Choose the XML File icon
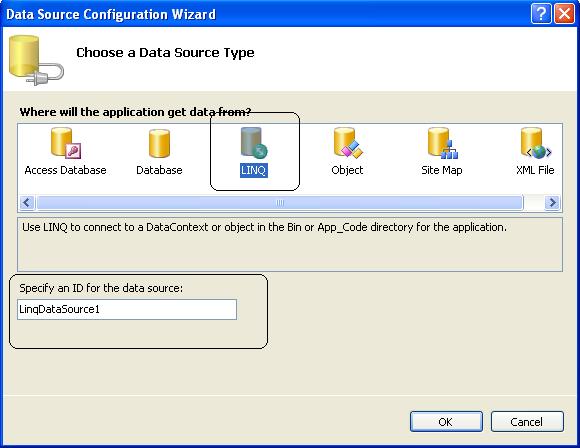 tap(536, 143)
